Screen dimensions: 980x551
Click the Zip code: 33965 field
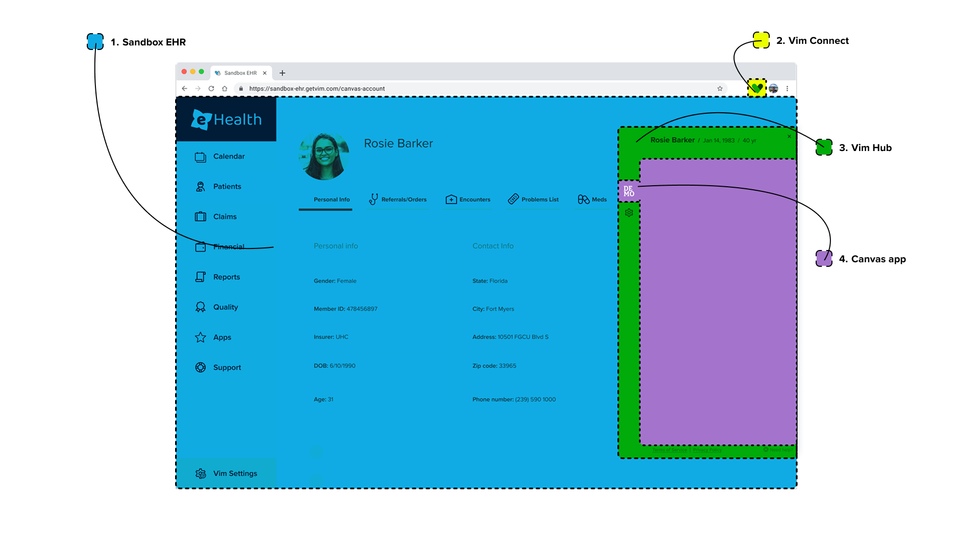(x=494, y=366)
